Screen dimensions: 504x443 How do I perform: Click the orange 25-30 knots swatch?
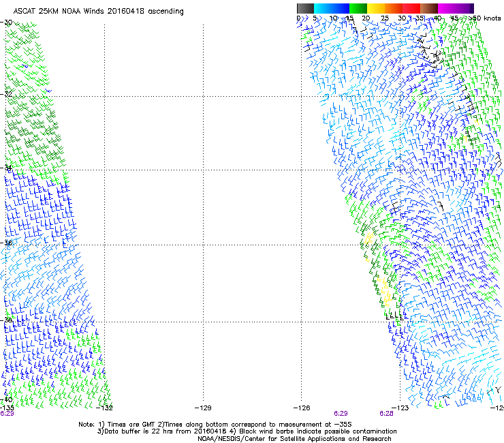pyautogui.click(x=394, y=8)
